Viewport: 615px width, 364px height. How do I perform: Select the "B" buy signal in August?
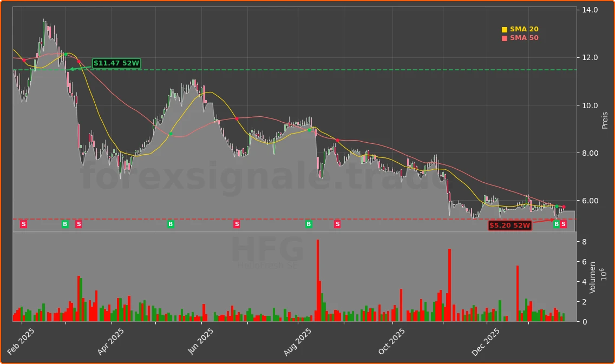(x=309, y=224)
